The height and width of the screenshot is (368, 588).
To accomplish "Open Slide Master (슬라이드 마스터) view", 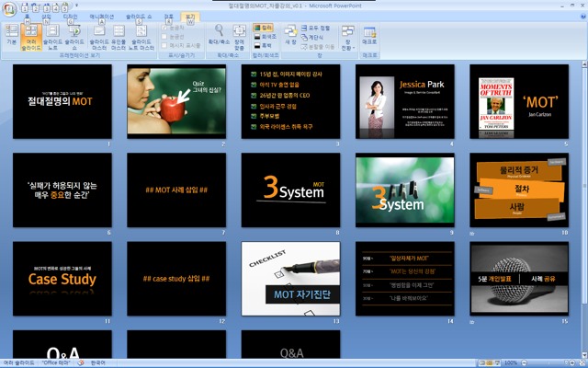I will 99,37.
